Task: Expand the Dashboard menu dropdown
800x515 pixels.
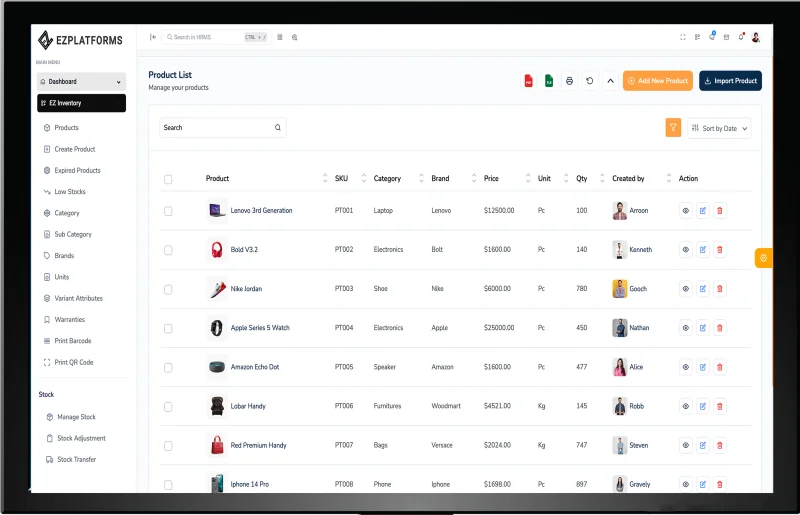Action: pyautogui.click(x=81, y=82)
